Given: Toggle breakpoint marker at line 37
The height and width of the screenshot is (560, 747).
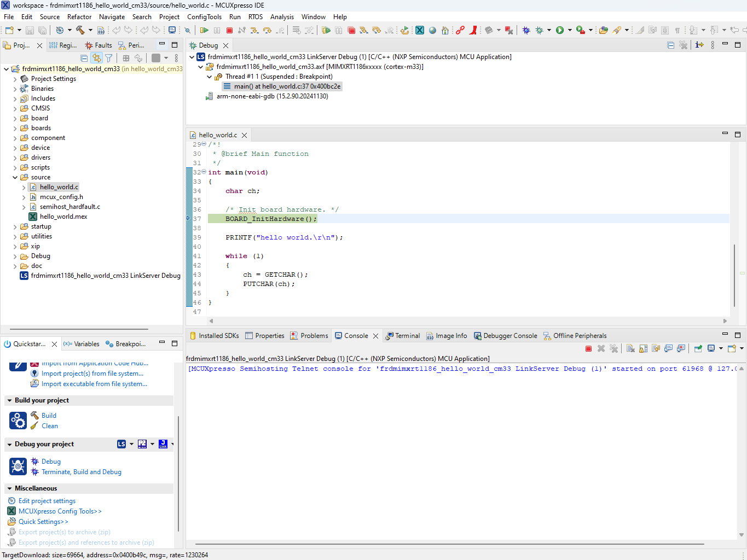Looking at the screenshot, I should [x=188, y=219].
